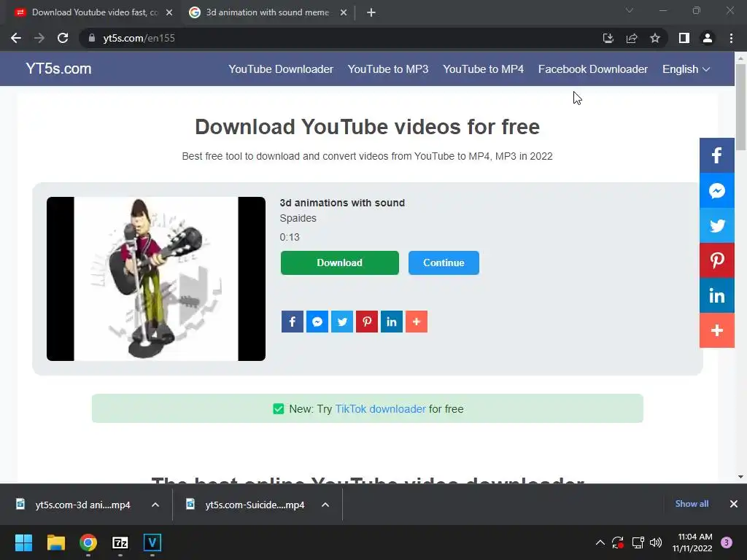Expand options for yt5s.com-3d ani download

(x=155, y=505)
